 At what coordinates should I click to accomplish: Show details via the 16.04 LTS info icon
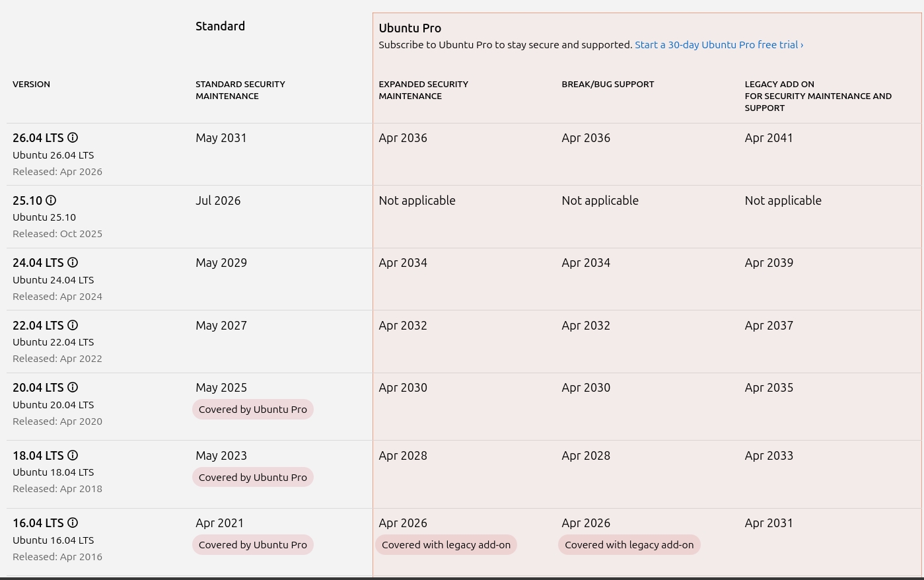(x=73, y=523)
